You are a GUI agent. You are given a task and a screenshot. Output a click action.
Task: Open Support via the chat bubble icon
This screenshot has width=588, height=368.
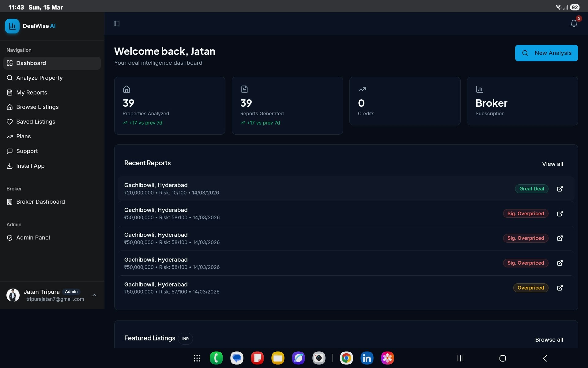[9, 151]
